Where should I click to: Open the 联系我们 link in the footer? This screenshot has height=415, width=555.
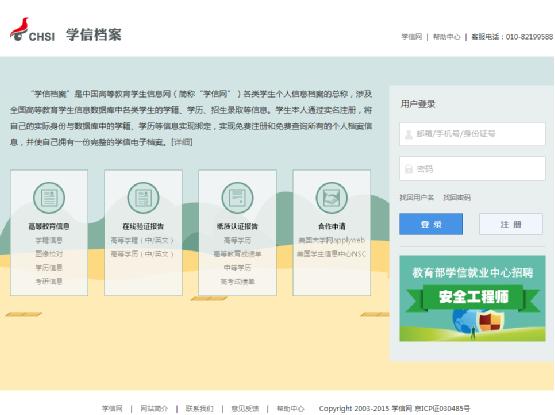pos(200,409)
